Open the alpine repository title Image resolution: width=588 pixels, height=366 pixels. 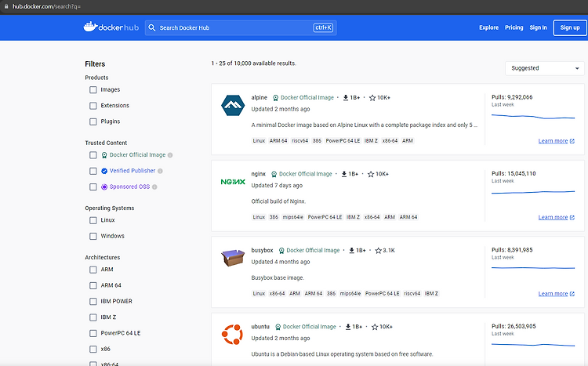click(x=260, y=97)
